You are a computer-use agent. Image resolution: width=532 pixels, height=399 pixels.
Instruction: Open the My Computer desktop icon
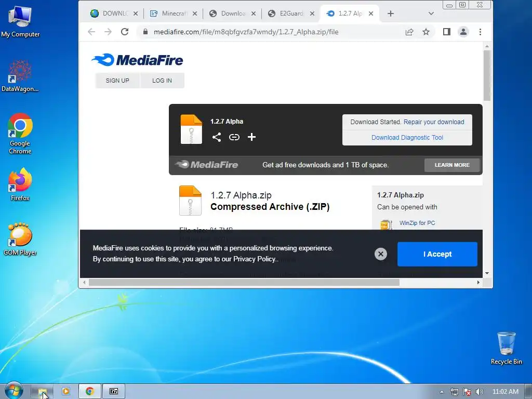pyautogui.click(x=20, y=21)
